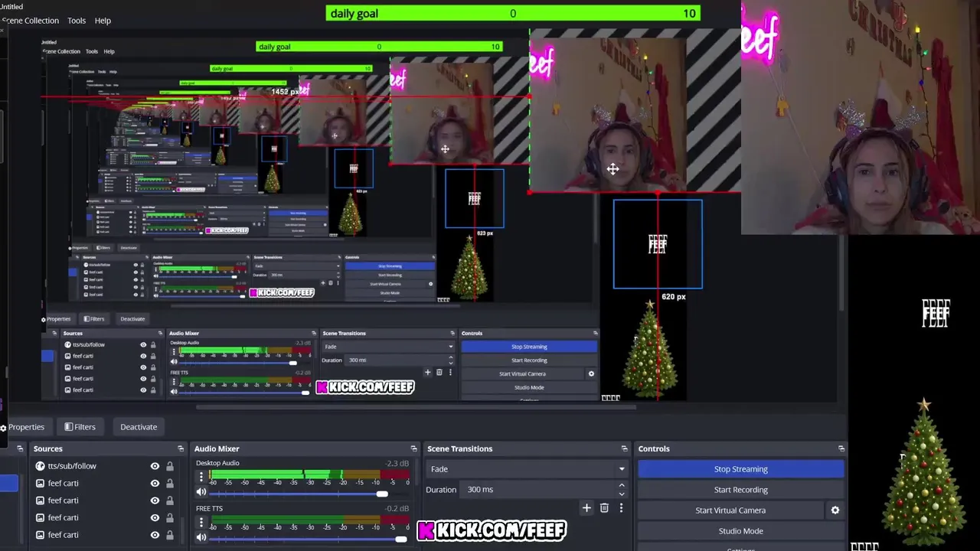Click Start Recording
980x551 pixels.
[740, 490]
